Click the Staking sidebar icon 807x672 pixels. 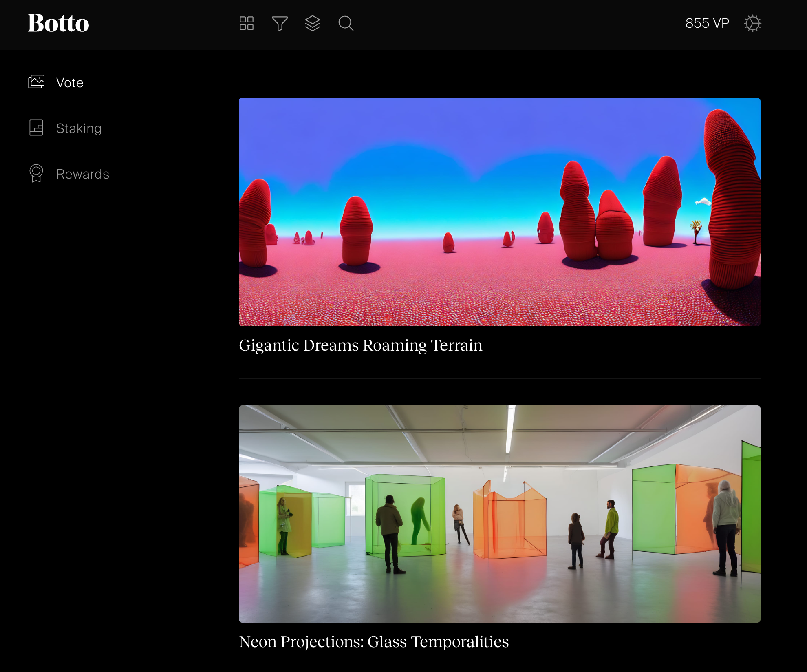coord(36,128)
